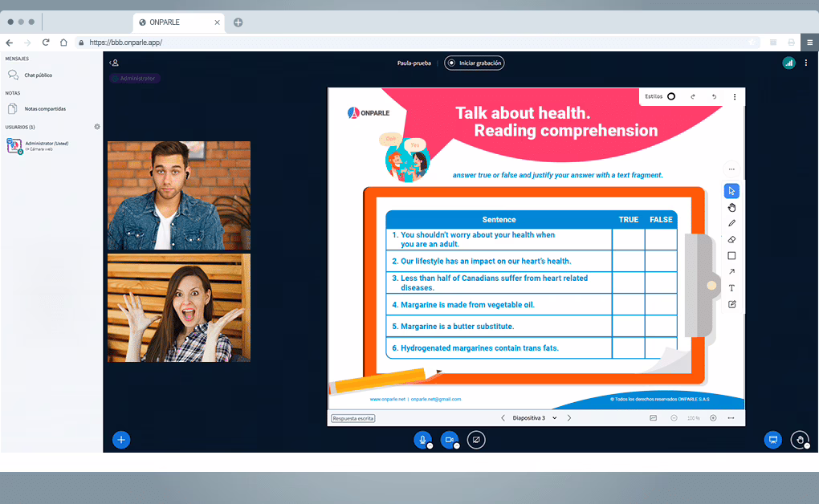Viewport: 819px width, 504px height.
Task: Activate the Text tool
Action: pyautogui.click(x=731, y=288)
